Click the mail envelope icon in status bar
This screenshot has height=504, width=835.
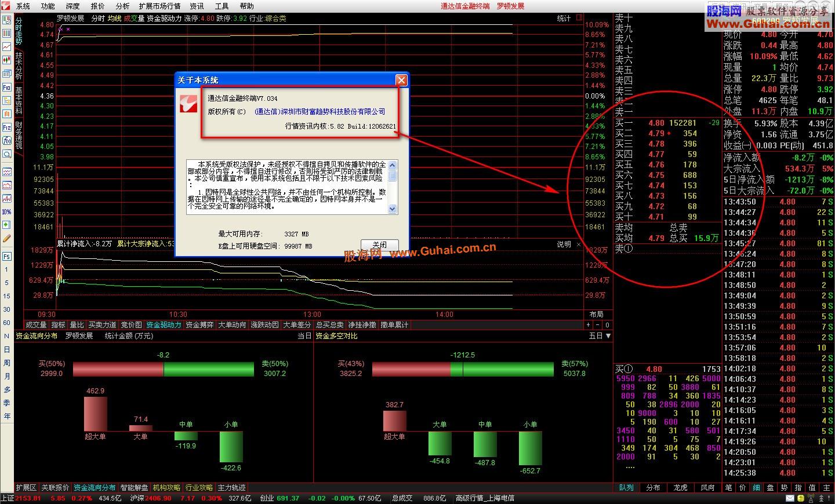pyautogui.click(x=790, y=498)
